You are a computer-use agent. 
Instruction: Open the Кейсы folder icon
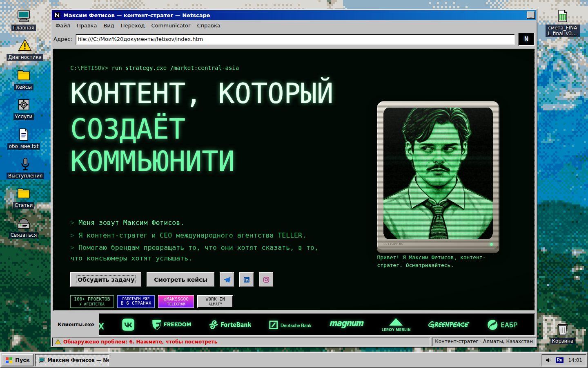(24, 80)
